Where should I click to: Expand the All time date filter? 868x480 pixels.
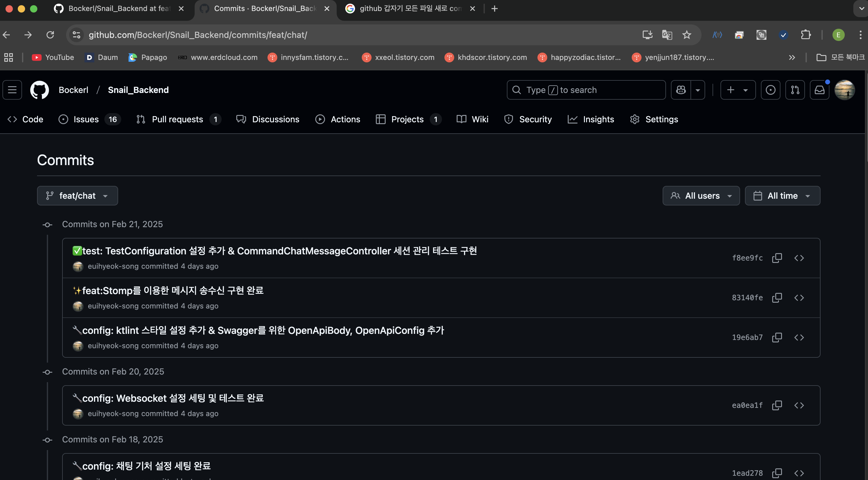[x=782, y=196]
